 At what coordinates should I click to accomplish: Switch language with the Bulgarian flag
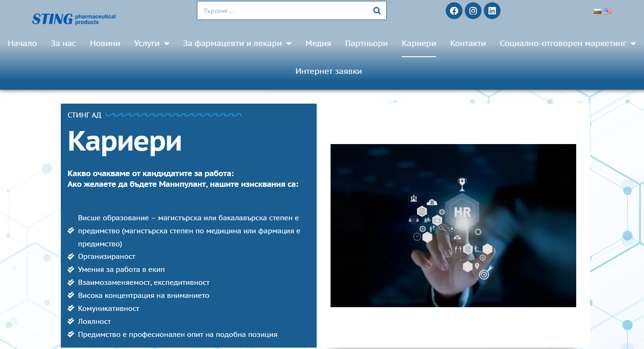pos(598,11)
